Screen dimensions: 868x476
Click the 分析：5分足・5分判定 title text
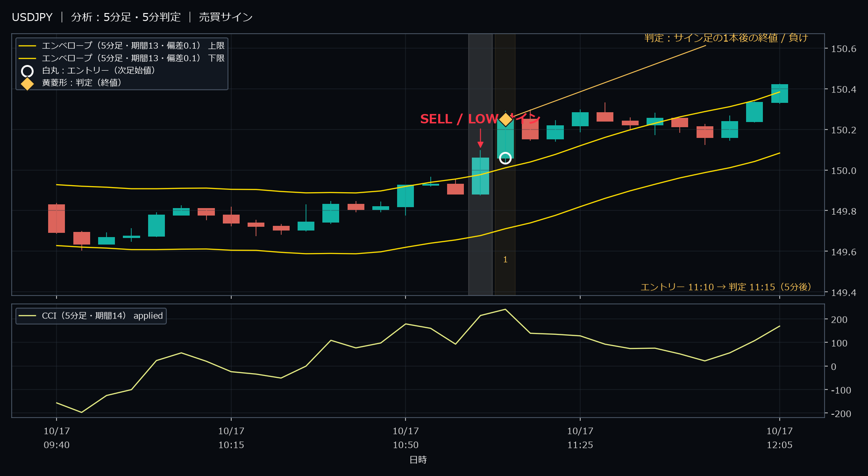point(126,17)
